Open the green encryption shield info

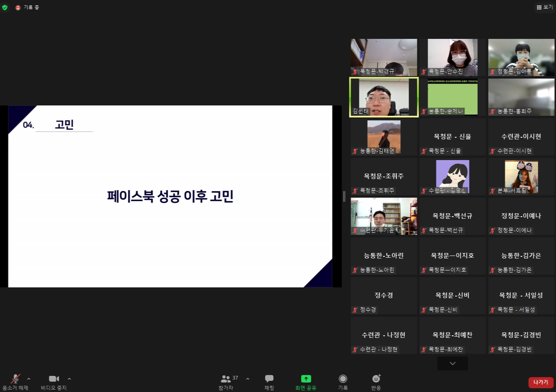click(5, 7)
